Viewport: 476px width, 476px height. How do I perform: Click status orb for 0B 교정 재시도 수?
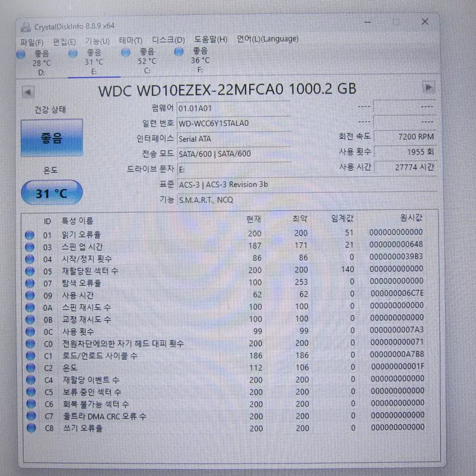click(30, 319)
